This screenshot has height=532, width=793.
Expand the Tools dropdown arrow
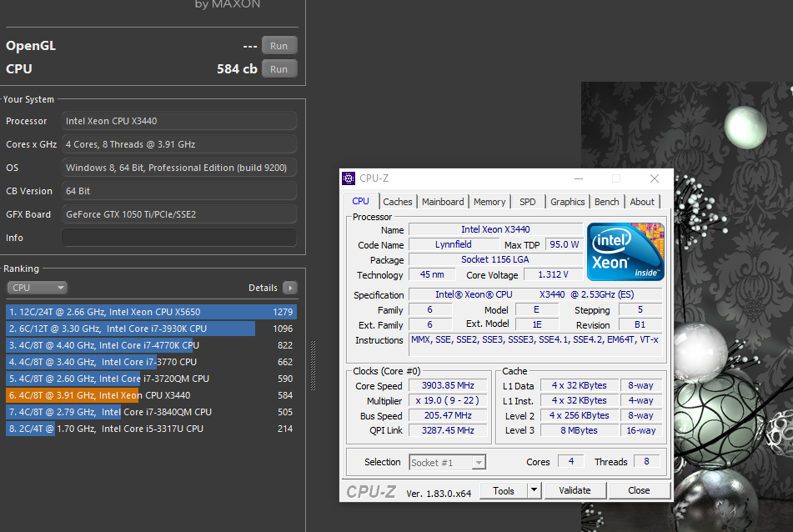(x=534, y=490)
